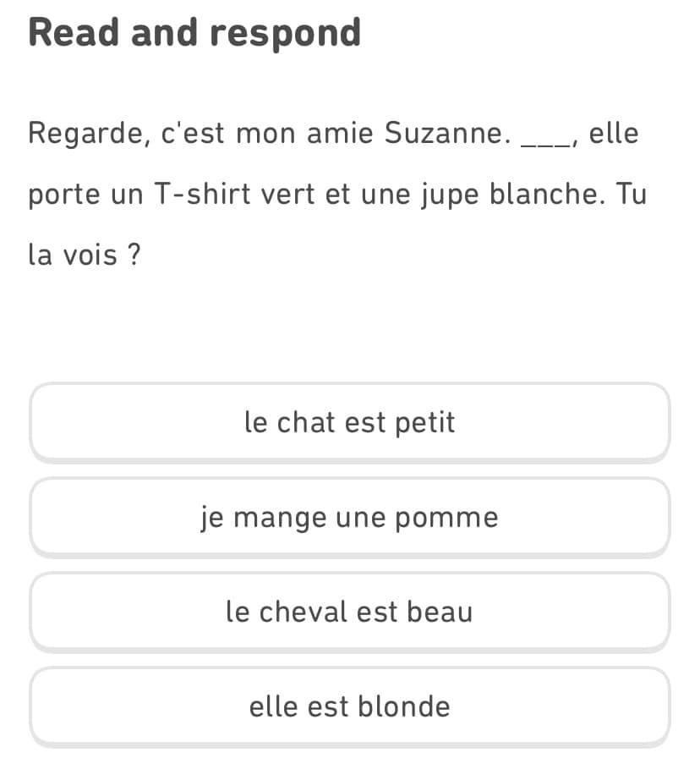
Task: Click the "Read and respond" heading
Action: [x=194, y=33]
